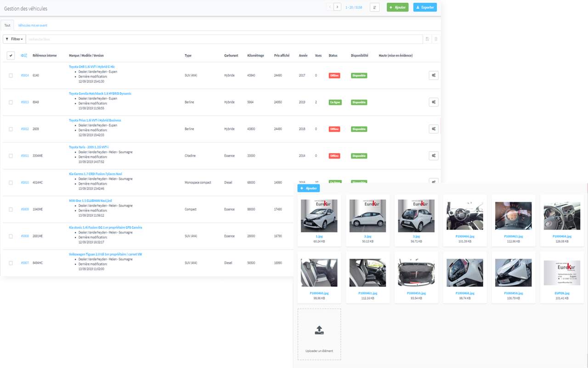Sort by the ID column header
The image size is (588, 368).
[x=24, y=56]
